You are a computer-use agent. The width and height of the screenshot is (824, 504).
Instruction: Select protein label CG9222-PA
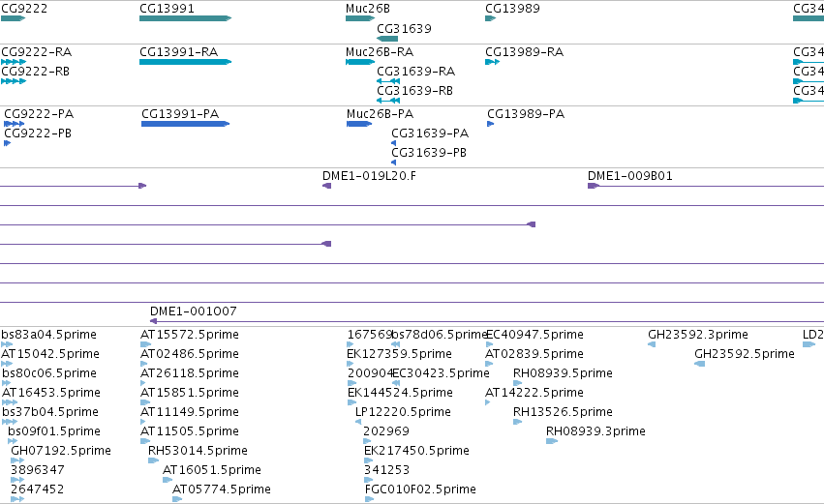(39, 114)
